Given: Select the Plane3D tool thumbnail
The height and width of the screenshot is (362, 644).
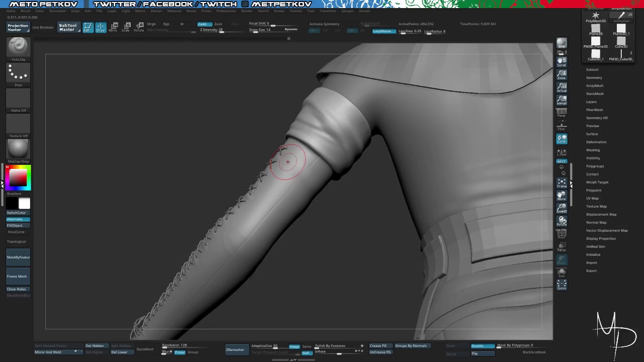Looking at the screenshot, I should tap(596, 30).
